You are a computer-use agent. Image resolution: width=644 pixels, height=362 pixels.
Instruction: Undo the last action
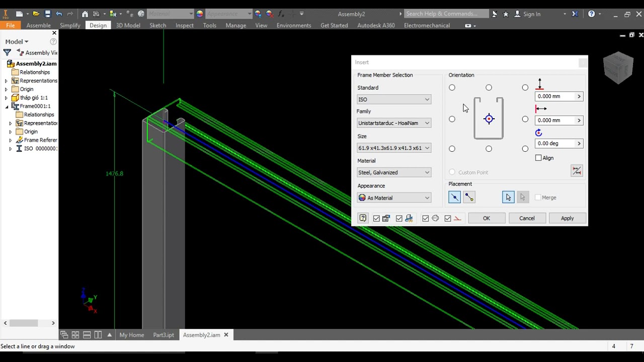tap(59, 14)
